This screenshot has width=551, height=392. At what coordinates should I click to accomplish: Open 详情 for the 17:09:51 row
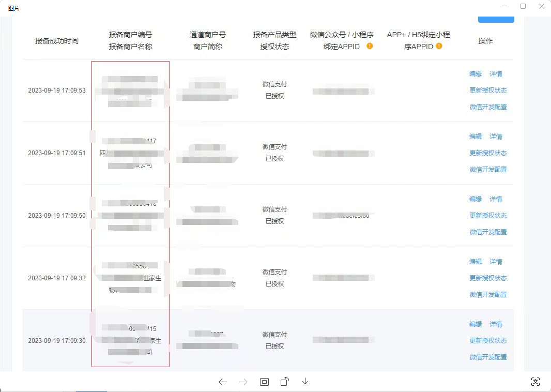496,137
